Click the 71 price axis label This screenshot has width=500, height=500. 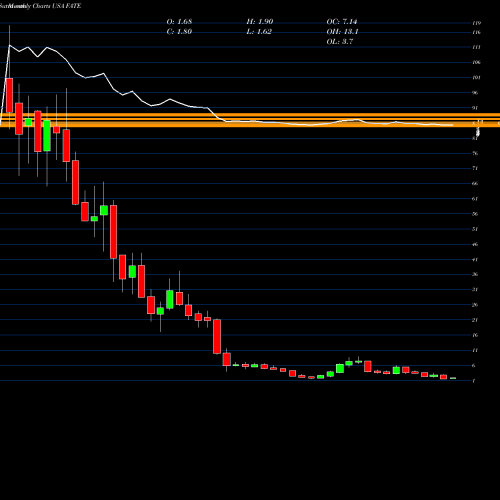(x=475, y=168)
